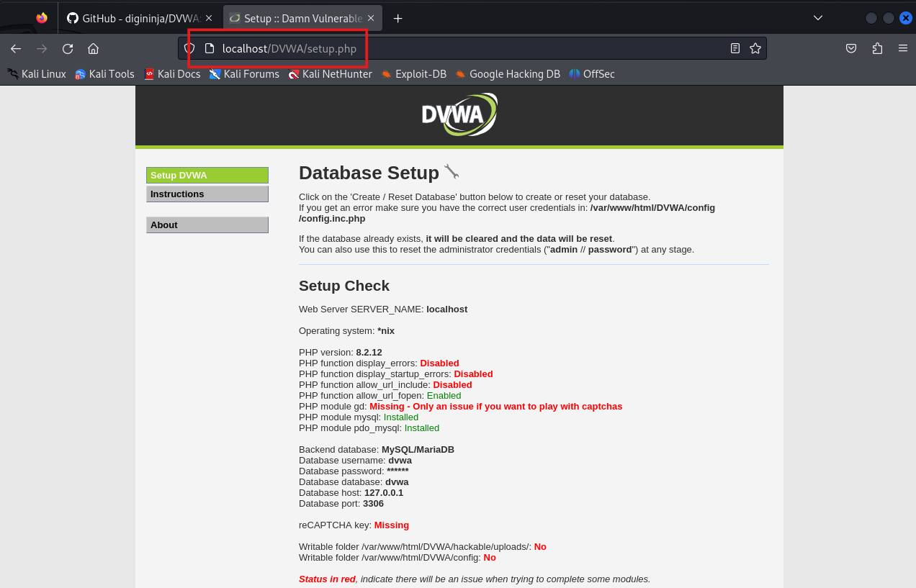Click Database username dvwa value

(400, 461)
